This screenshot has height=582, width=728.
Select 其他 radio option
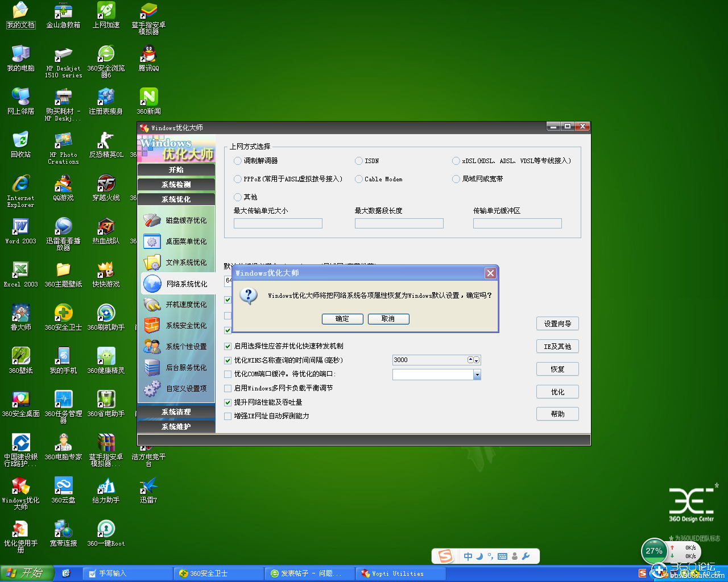[238, 197]
